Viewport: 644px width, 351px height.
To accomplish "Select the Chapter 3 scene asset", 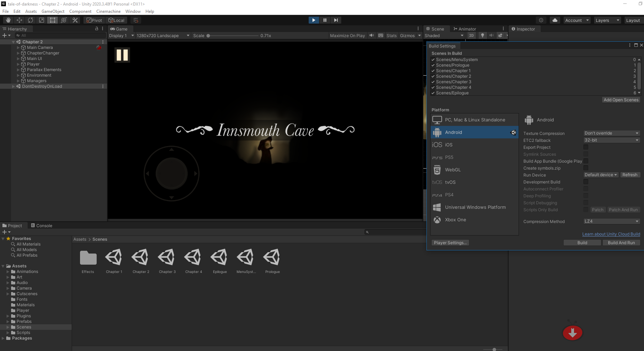I will tap(167, 261).
